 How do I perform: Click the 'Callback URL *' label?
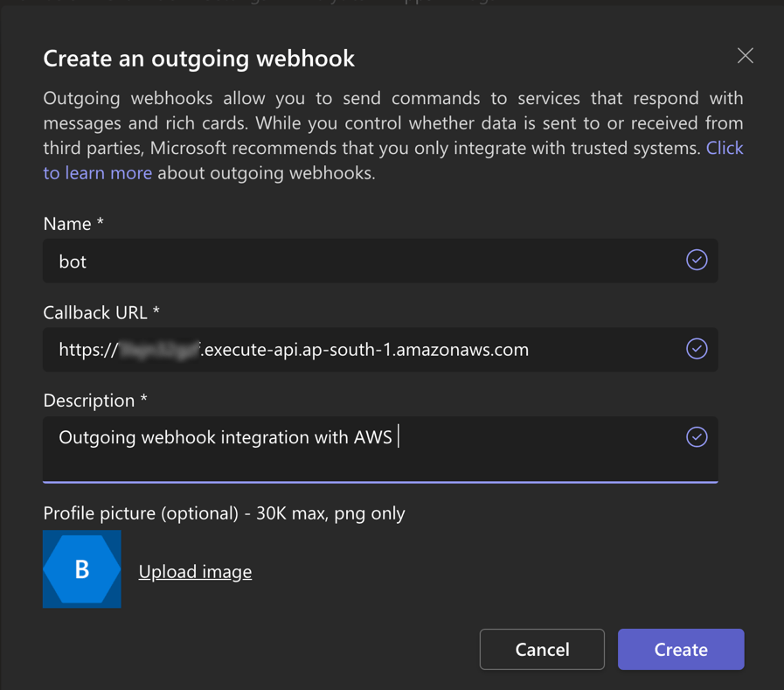[x=101, y=312]
